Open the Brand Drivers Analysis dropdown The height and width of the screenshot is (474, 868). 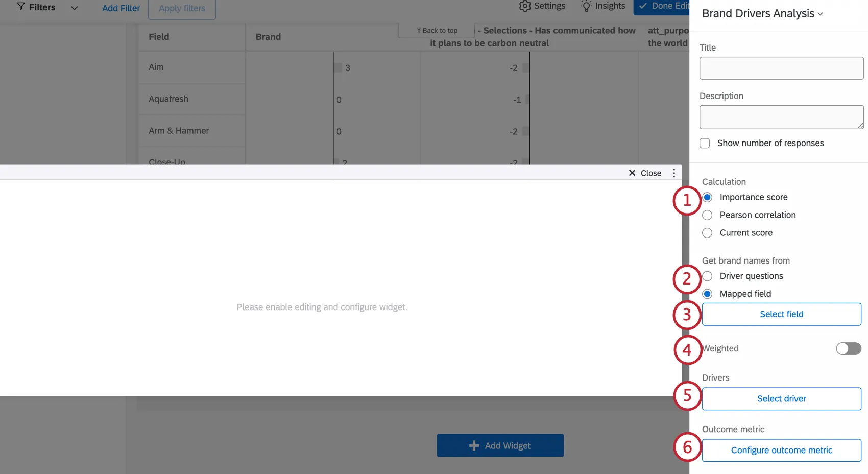[x=821, y=14]
